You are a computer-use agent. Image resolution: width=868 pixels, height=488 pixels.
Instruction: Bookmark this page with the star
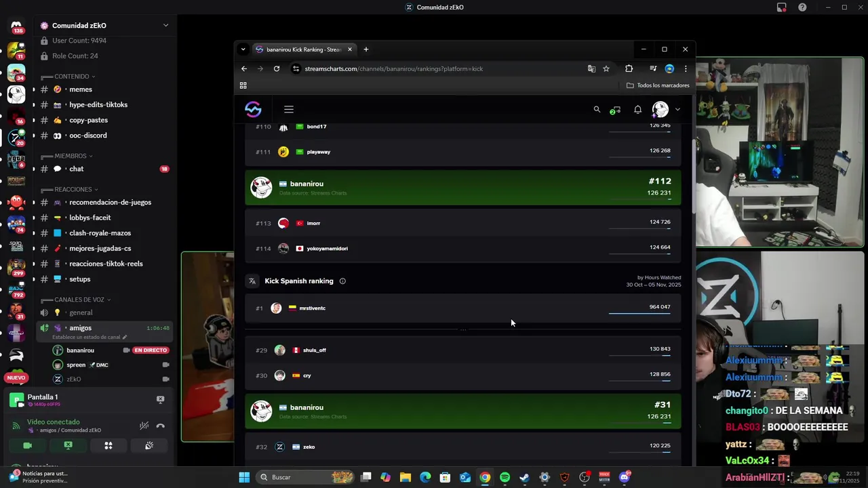click(606, 68)
